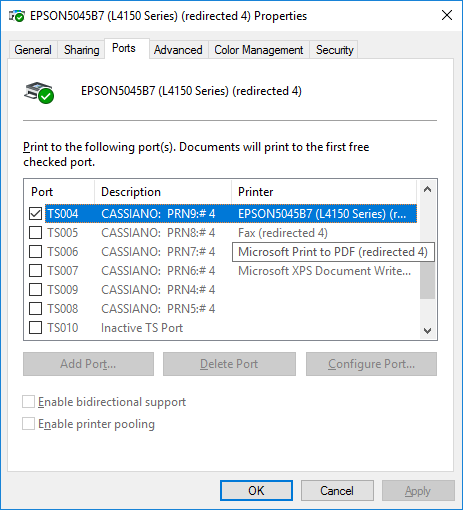
Task: Check the TS005 port checkbox
Action: (x=35, y=233)
